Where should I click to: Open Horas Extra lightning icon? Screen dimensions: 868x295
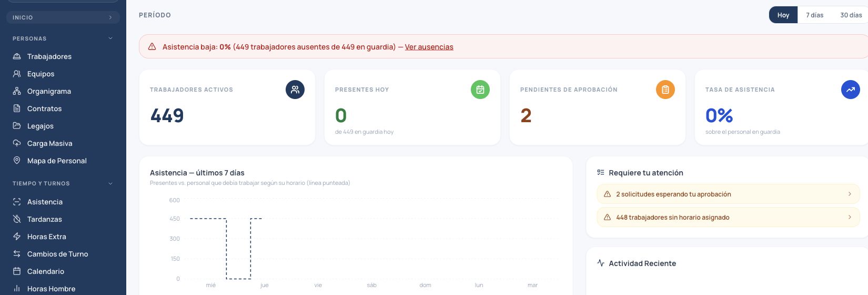coord(17,237)
